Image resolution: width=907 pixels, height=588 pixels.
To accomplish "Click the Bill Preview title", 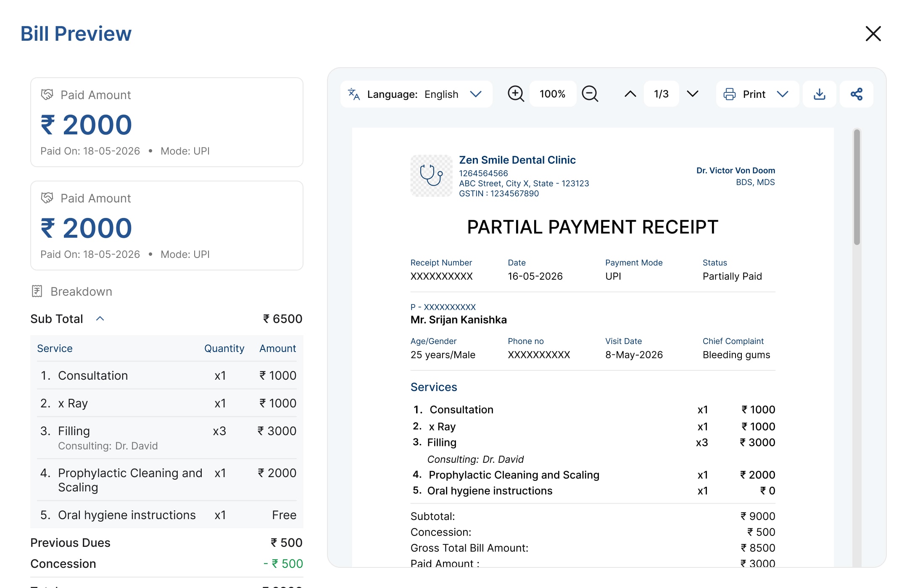I will click(x=76, y=34).
